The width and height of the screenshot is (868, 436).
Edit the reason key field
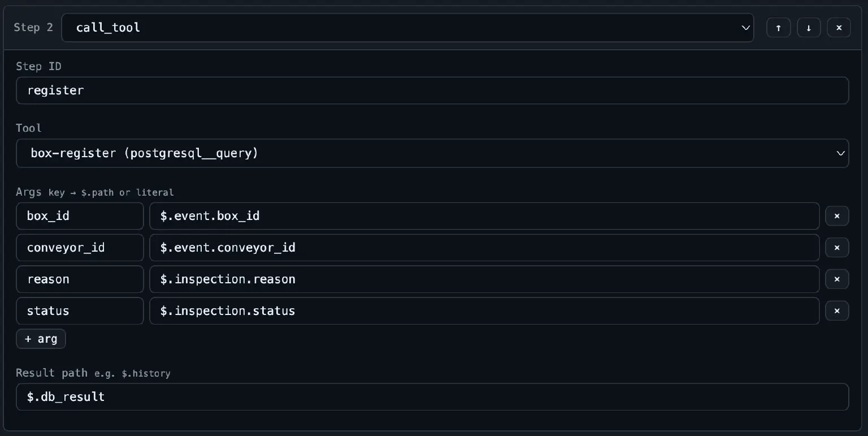click(x=80, y=279)
